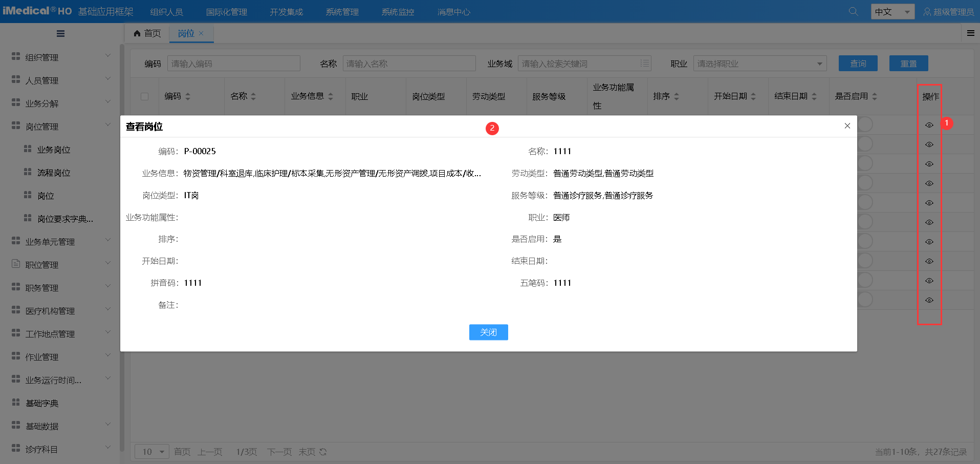Open the page size 10 dropdown
980x464 pixels.
tap(151, 452)
